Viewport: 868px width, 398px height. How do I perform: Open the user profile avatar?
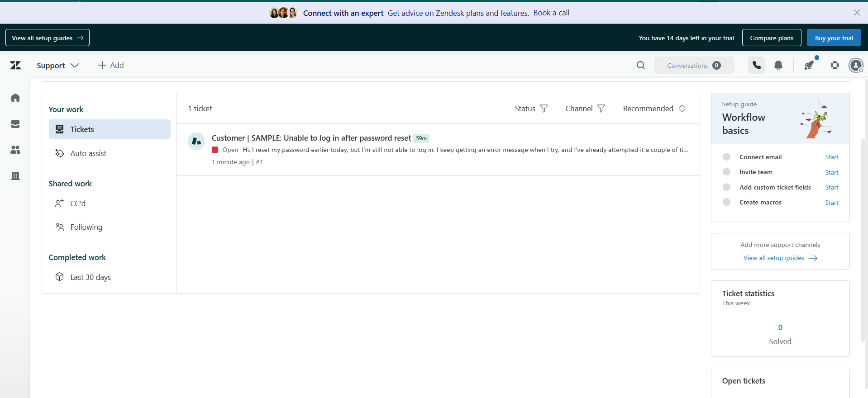[x=856, y=66]
